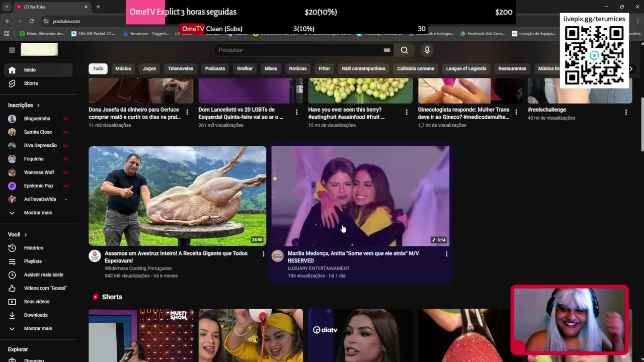
Task: Open Chrome apps grid in bookmarks bar
Action: 7,34
